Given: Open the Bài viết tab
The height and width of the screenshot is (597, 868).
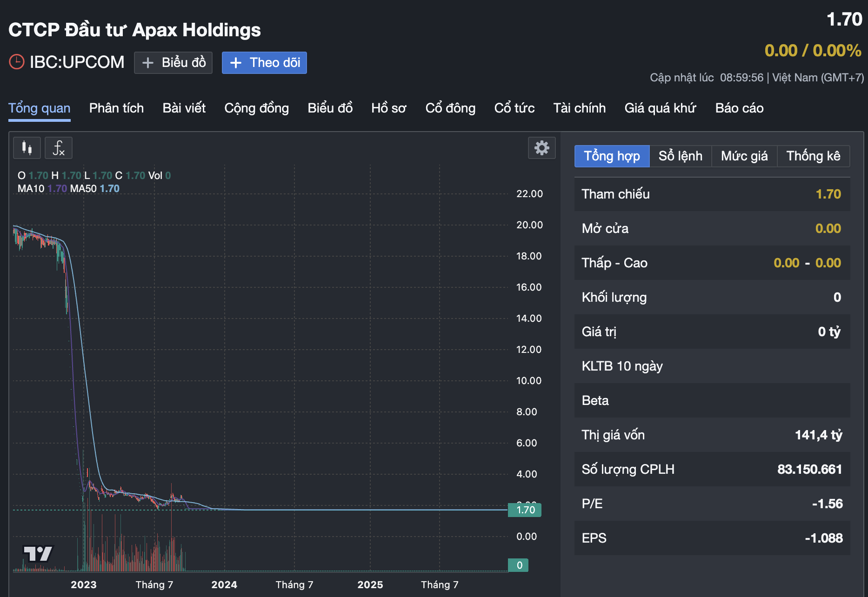Looking at the screenshot, I should point(184,108).
